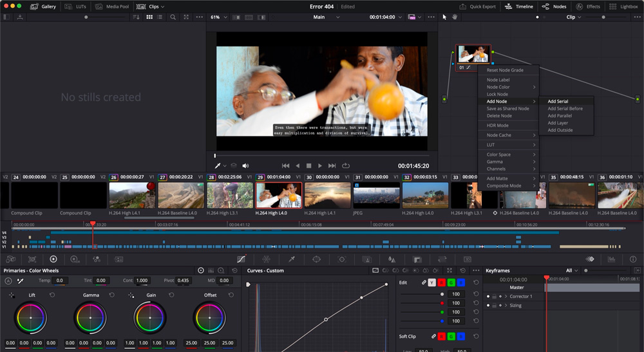Choose Add Serial from the submenu

tap(558, 101)
